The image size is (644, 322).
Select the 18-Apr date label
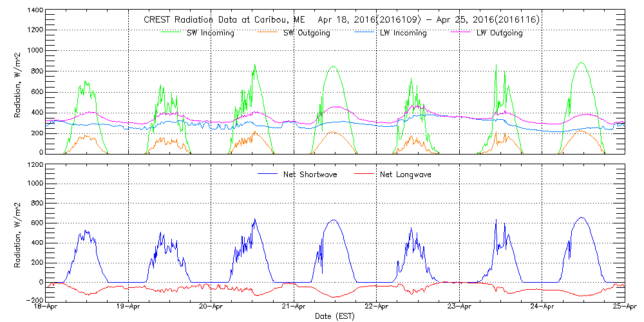tap(48, 308)
